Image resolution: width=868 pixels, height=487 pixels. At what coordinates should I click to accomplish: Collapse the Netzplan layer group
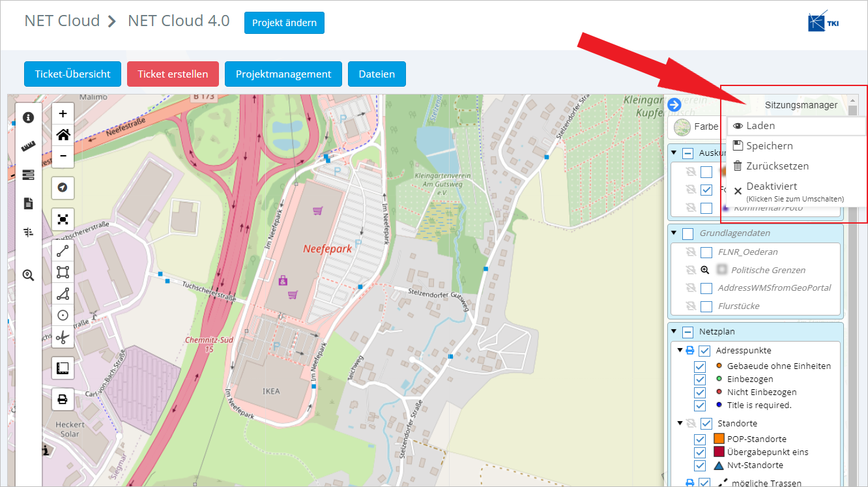[x=674, y=332]
